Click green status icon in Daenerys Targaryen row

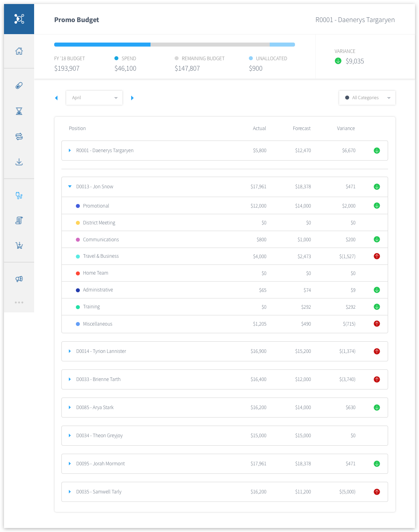pos(377,151)
